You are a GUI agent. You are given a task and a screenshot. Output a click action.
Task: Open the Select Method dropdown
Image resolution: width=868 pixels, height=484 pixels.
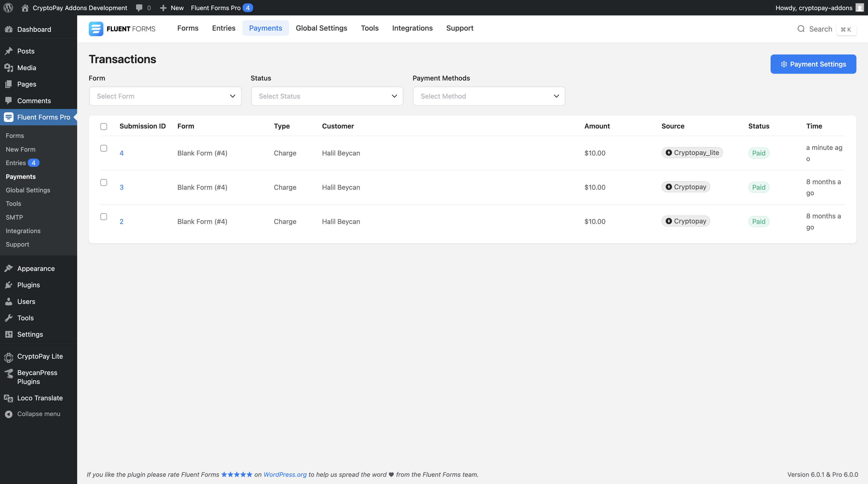(489, 96)
